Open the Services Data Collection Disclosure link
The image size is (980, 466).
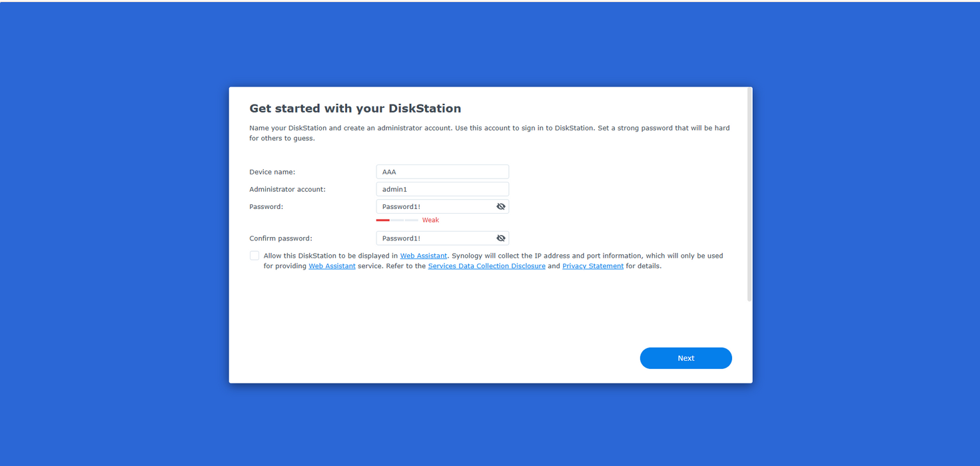[486, 266]
